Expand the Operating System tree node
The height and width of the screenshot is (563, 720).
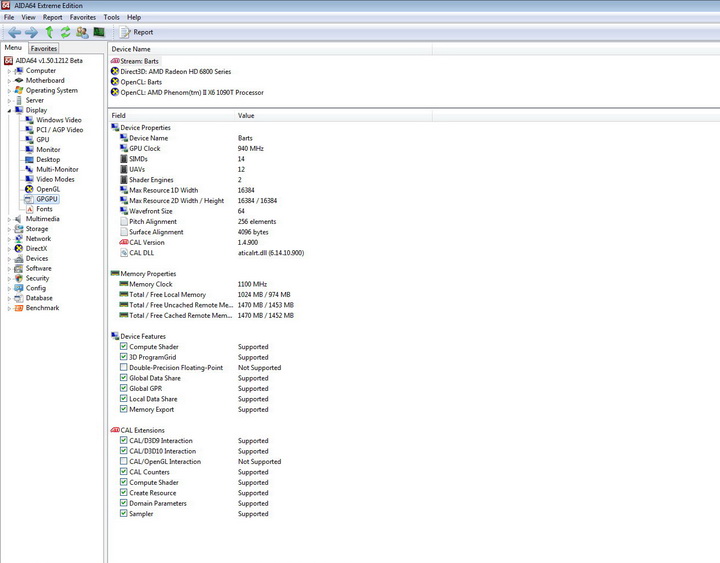point(9,91)
